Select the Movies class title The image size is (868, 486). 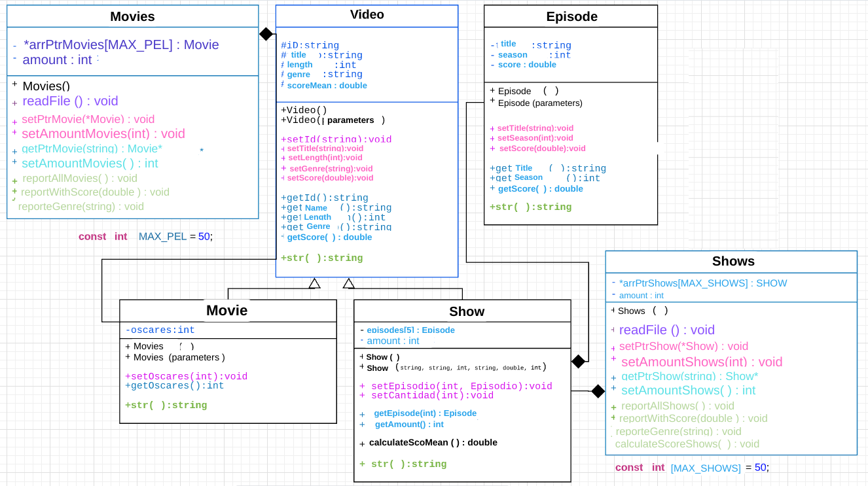point(132,16)
